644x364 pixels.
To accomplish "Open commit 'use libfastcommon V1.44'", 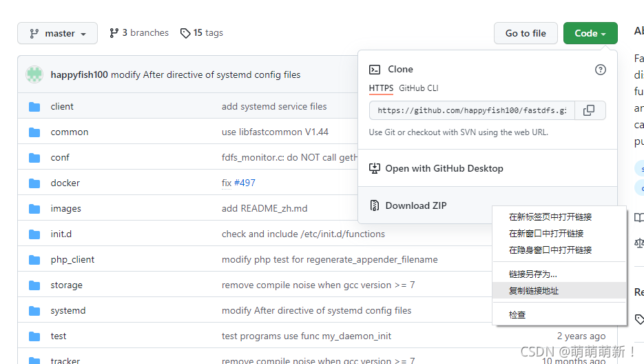I will [276, 132].
